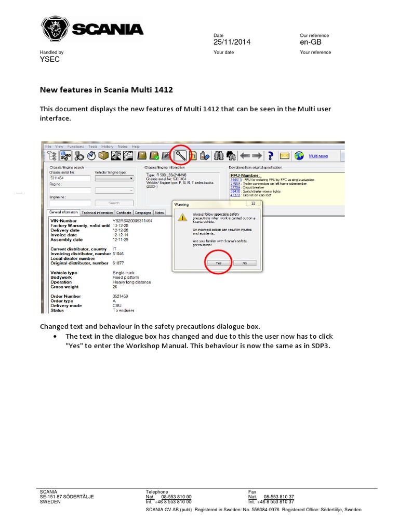Open help via the question mark icon
The image size is (399, 532).
tap(270, 156)
